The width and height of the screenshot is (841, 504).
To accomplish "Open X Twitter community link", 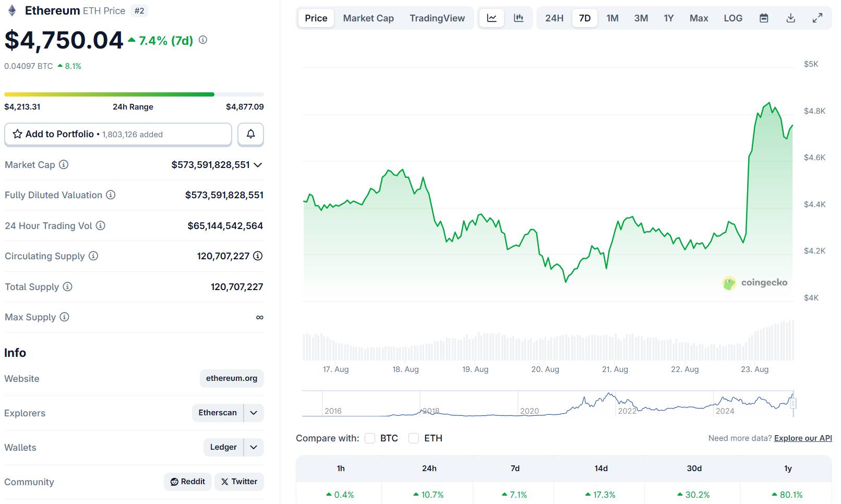I will point(239,482).
